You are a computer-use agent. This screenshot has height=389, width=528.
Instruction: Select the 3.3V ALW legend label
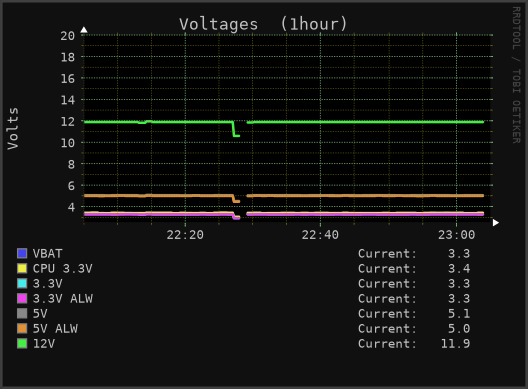click(x=63, y=298)
